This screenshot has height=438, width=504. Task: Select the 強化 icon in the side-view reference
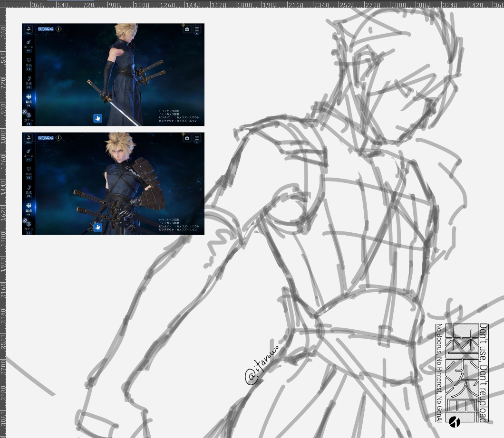tap(29, 80)
